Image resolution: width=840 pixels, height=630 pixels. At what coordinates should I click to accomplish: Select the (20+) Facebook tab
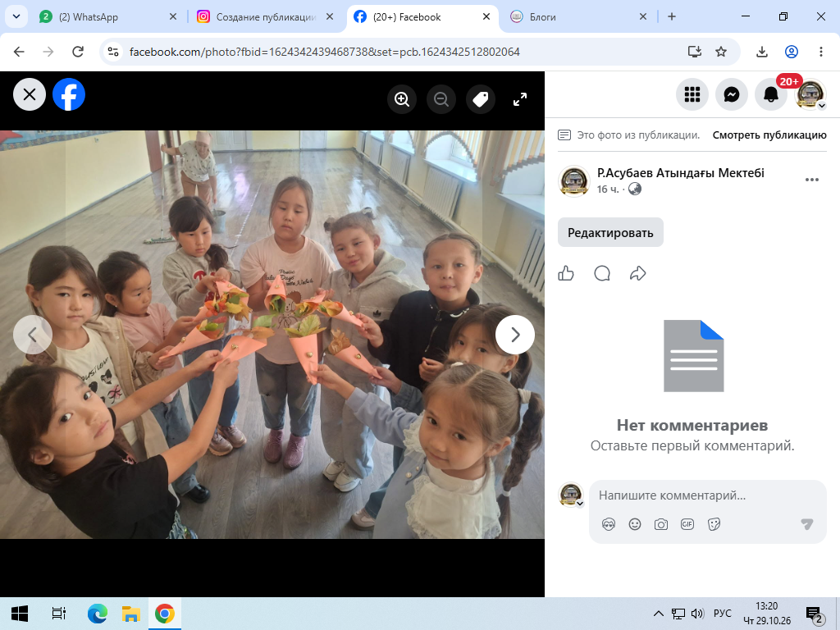coord(422,17)
